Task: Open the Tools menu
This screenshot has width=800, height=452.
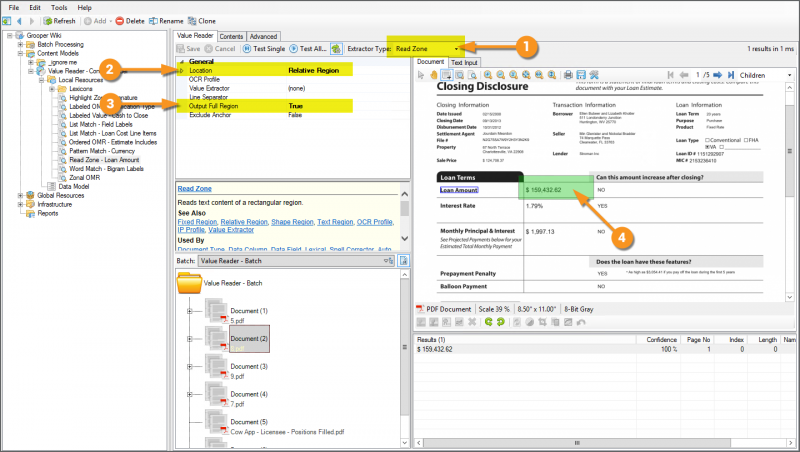Action: [59, 7]
